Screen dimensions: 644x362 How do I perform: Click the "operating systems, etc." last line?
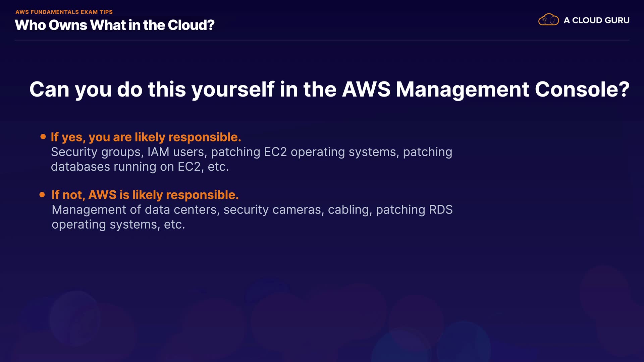118,225
